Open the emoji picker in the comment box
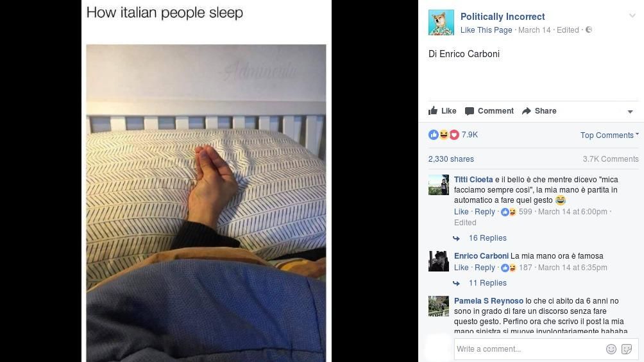This screenshot has width=644, height=362. coord(611,349)
